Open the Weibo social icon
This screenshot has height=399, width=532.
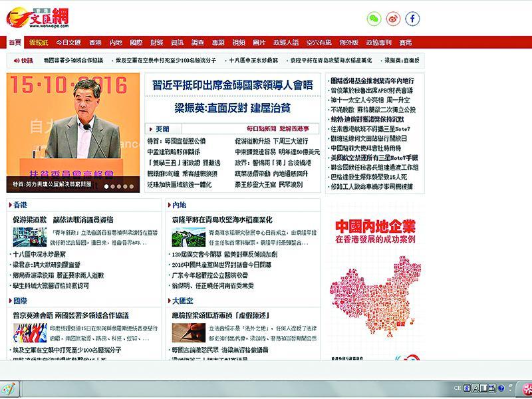[393, 19]
